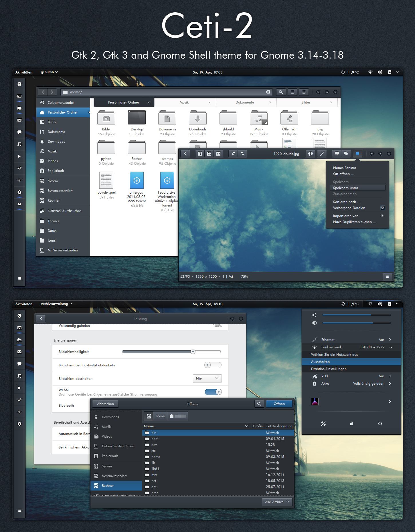Image resolution: width=415 pixels, height=532 pixels.
Task: Collapse Funknetzwerk FRITZ!Box section
Action: pyautogui.click(x=390, y=347)
